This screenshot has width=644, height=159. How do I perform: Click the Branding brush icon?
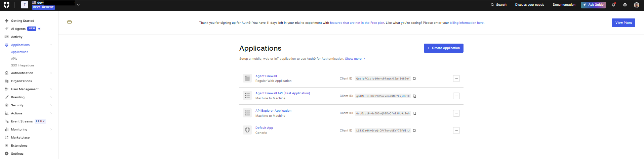6,97
